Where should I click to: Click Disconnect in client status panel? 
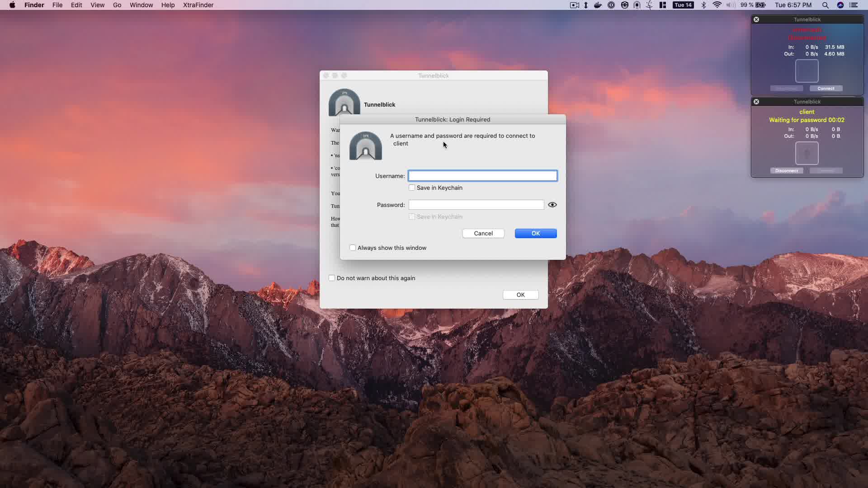(786, 171)
